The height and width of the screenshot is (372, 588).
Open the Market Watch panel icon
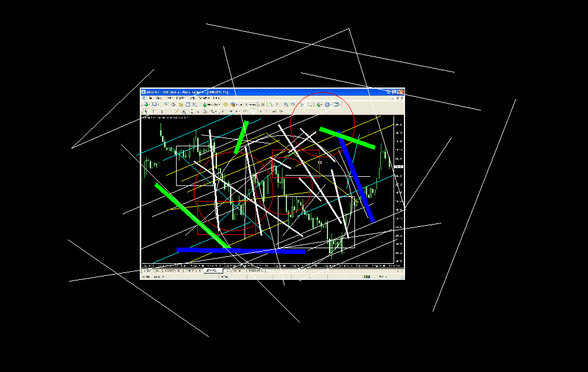point(166,105)
